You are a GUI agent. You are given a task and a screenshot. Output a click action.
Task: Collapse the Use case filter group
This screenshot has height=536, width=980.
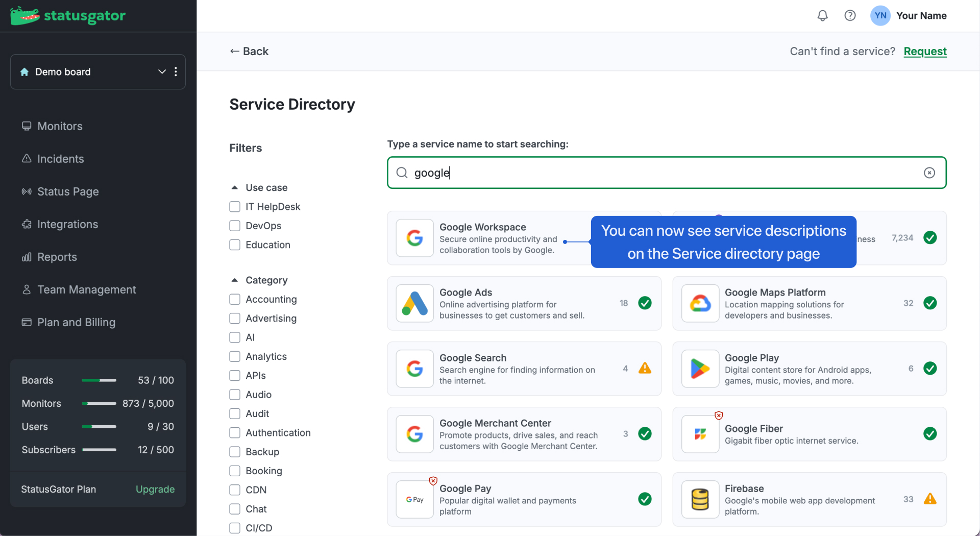[x=234, y=188]
